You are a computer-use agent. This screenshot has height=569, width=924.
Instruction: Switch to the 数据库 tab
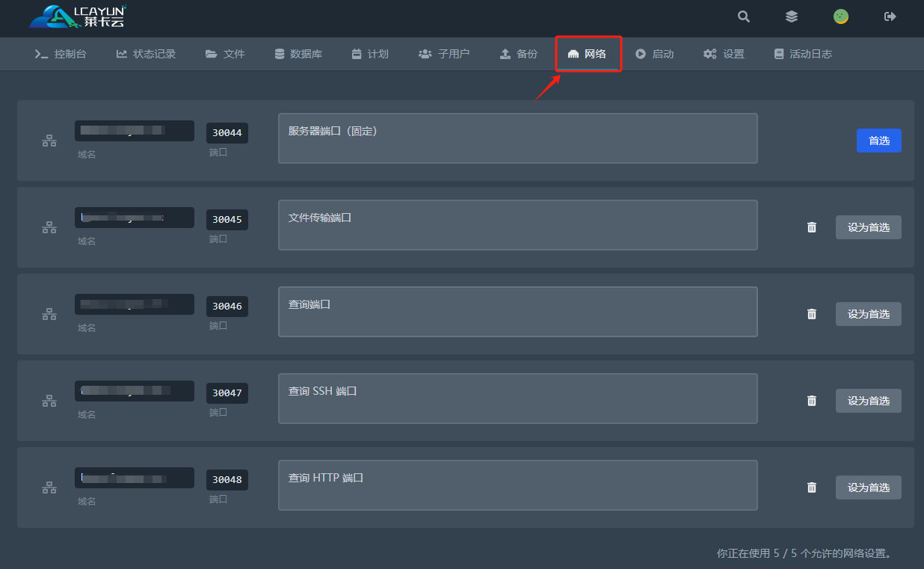coord(298,54)
